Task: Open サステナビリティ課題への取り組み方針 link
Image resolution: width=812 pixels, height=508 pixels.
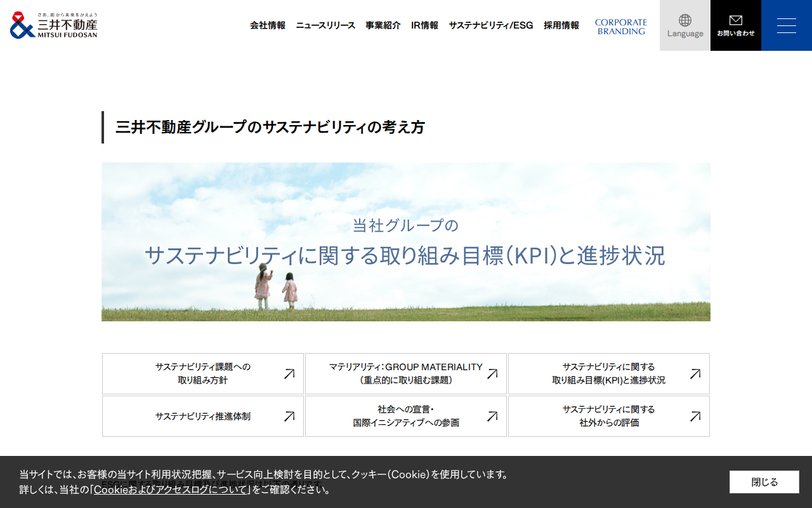Action: tap(203, 373)
